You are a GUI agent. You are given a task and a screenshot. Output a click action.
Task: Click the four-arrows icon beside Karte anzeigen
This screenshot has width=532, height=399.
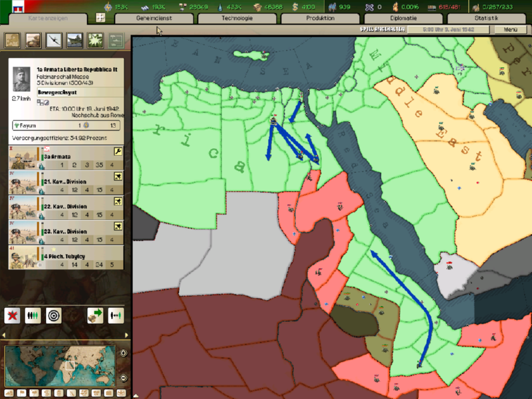click(x=100, y=18)
